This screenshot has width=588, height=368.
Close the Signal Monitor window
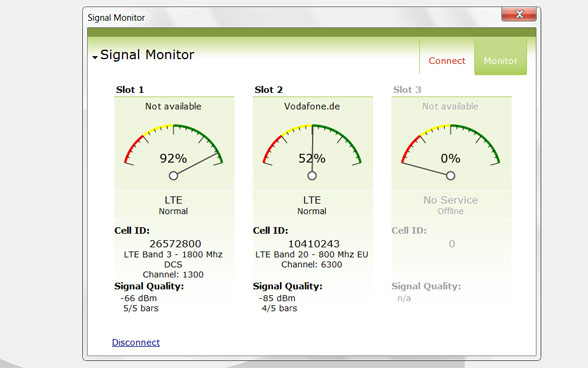[x=519, y=14]
